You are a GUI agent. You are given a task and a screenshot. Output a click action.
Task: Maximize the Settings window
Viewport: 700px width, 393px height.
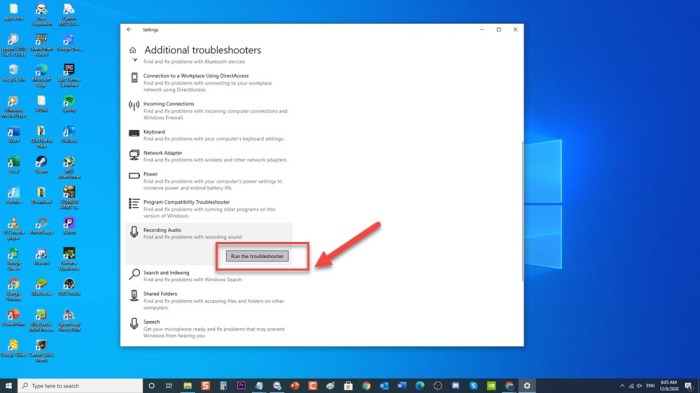[499, 29]
